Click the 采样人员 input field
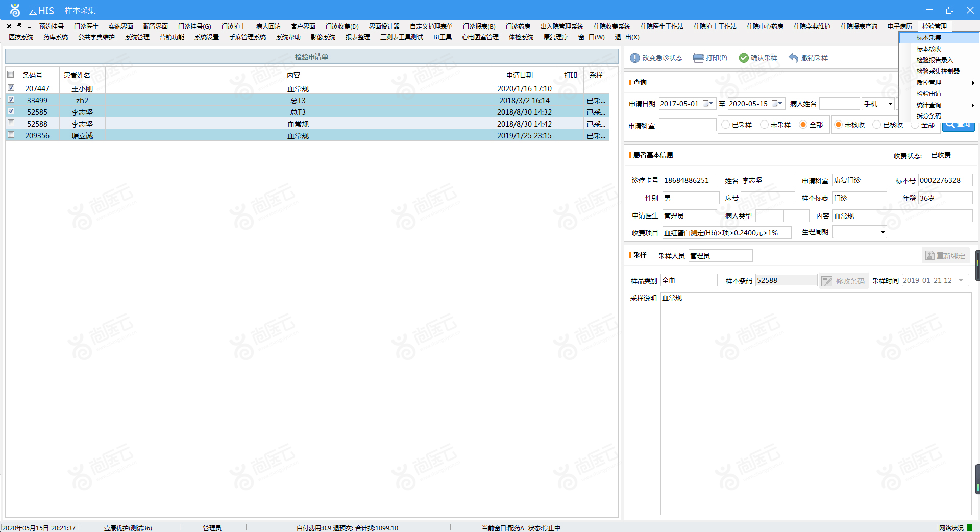The image size is (980, 532). [721, 256]
